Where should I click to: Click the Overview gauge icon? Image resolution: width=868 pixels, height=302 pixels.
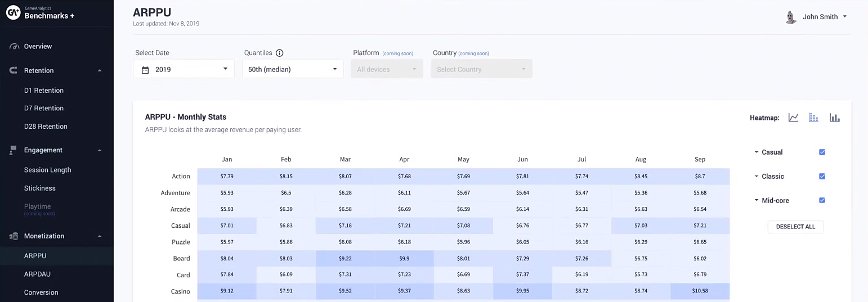pos(15,47)
